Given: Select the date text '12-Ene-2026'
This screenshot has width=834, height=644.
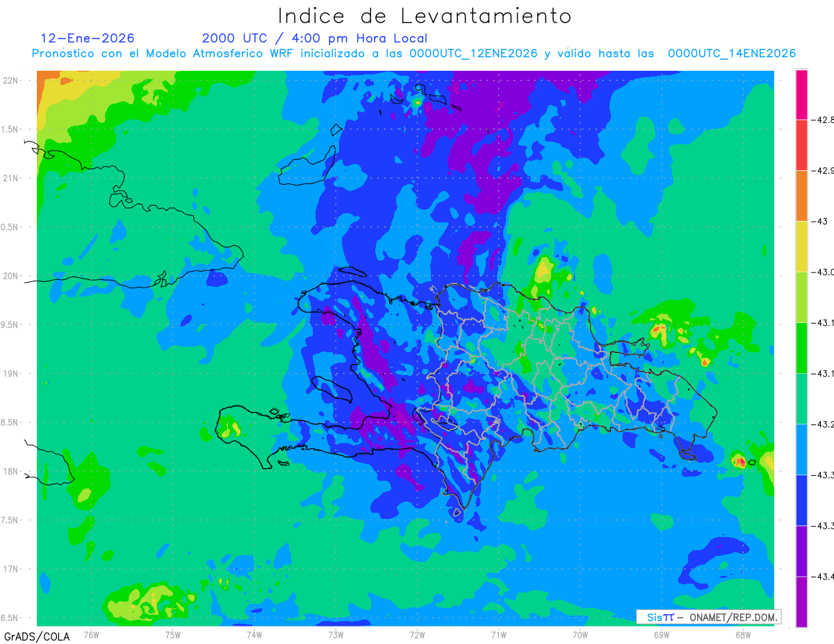Looking at the screenshot, I should [88, 38].
